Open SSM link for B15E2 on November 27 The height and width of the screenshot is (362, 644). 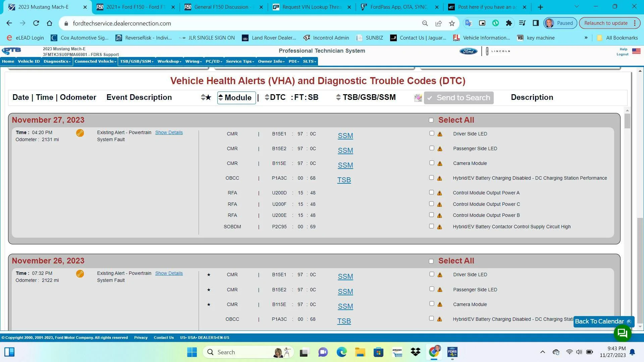(x=345, y=150)
